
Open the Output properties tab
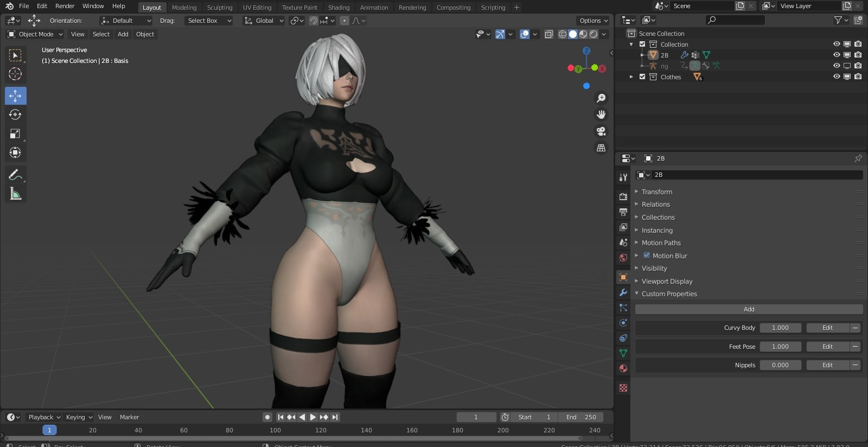tap(623, 212)
